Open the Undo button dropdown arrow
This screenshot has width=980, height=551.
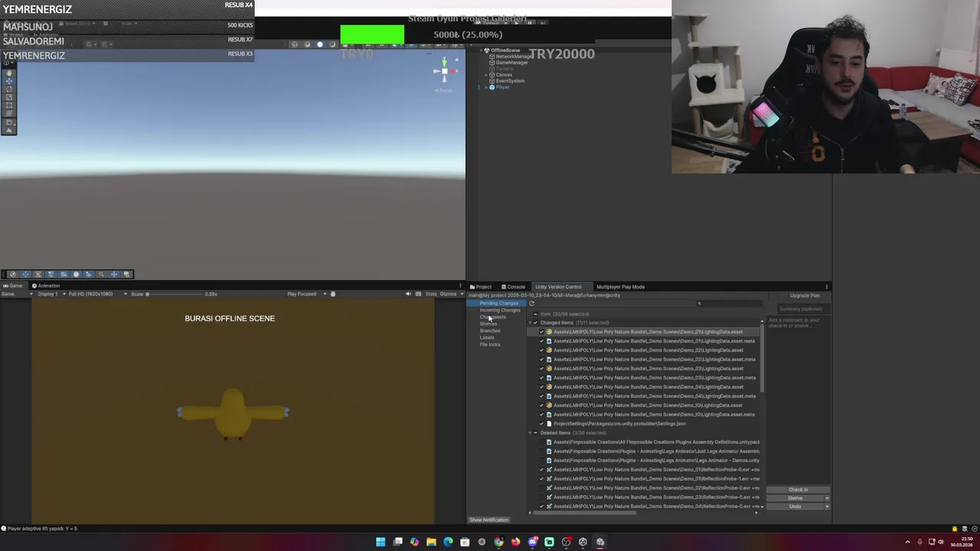pos(827,507)
